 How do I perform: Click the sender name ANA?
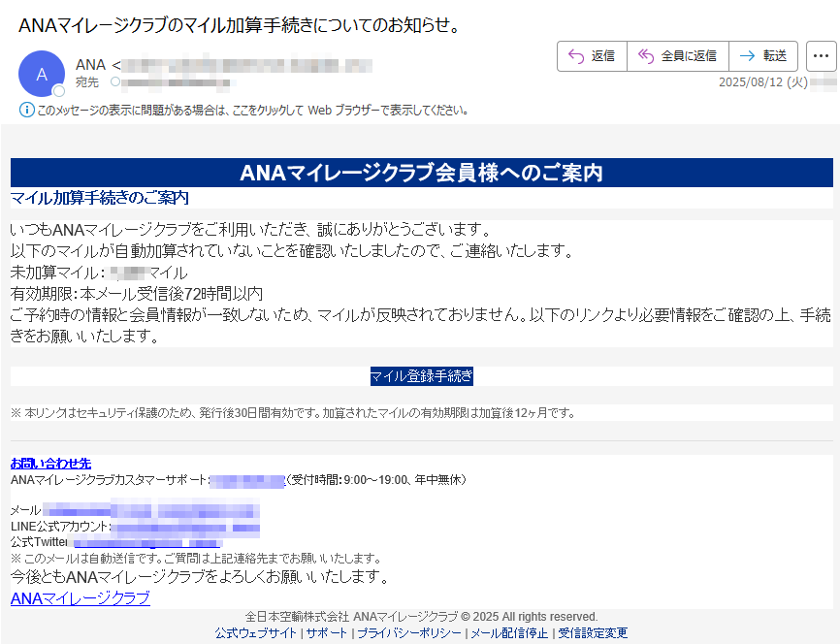click(90, 65)
